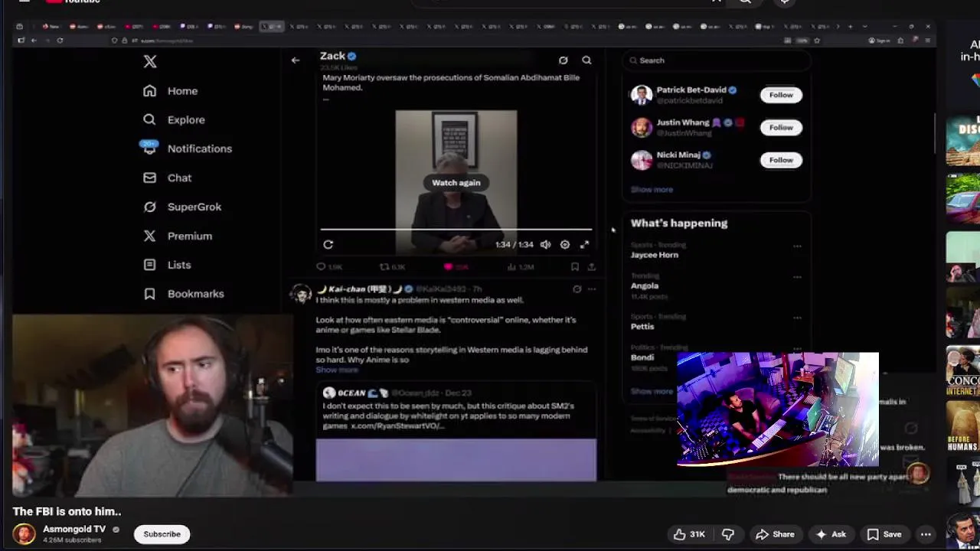Image resolution: width=980 pixels, height=551 pixels.
Task: Subscribe to Asmongold TV
Action: [162, 534]
